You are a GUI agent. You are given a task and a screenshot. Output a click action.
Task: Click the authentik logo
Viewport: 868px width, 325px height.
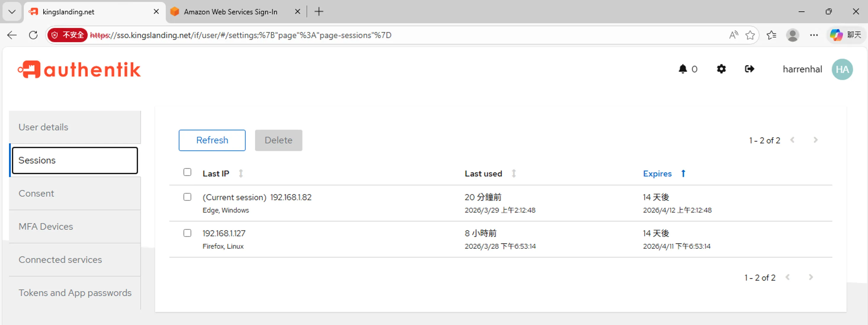80,70
